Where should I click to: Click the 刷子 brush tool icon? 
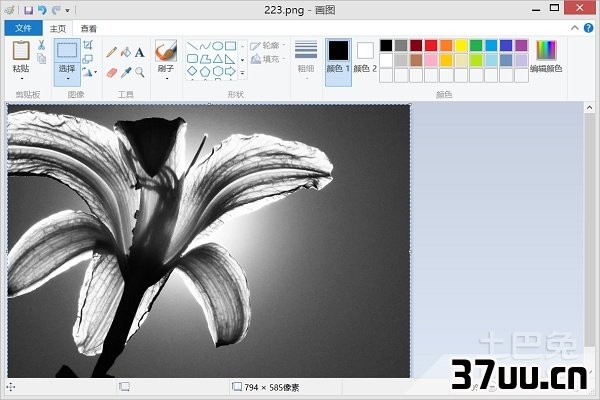[166, 51]
